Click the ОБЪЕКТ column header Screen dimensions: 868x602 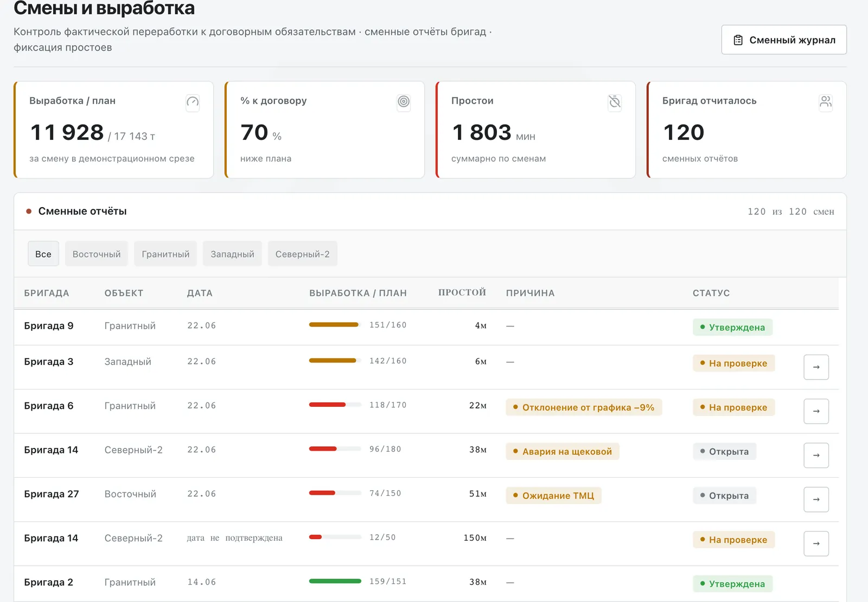[124, 293]
